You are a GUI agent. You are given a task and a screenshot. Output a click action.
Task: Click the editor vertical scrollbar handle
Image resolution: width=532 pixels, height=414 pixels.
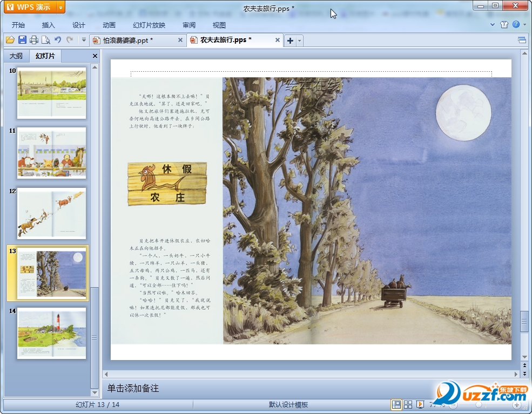(524, 321)
